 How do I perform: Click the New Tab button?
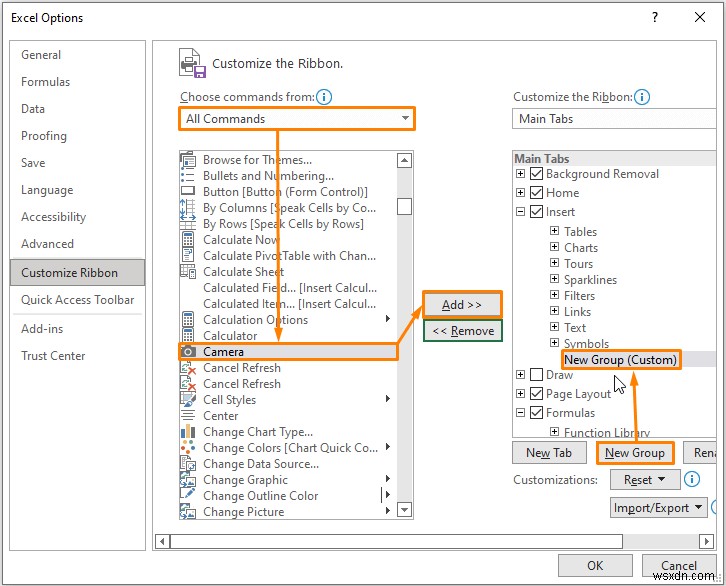[549, 453]
